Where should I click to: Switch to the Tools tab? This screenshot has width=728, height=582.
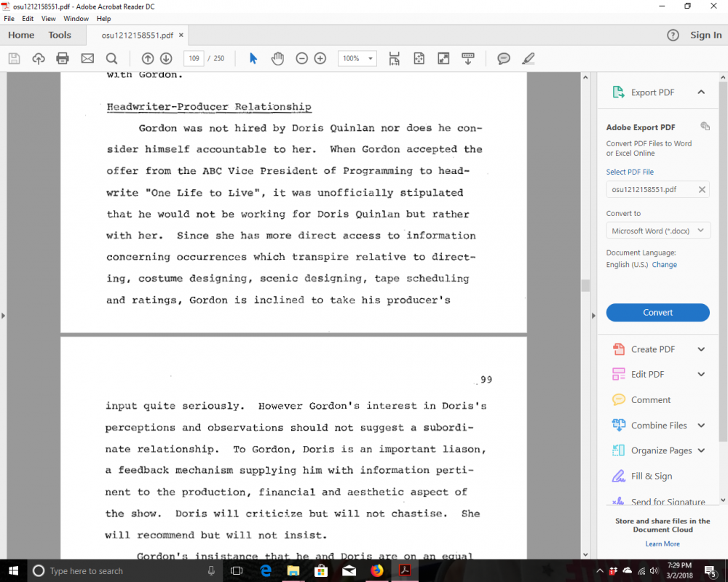60,34
